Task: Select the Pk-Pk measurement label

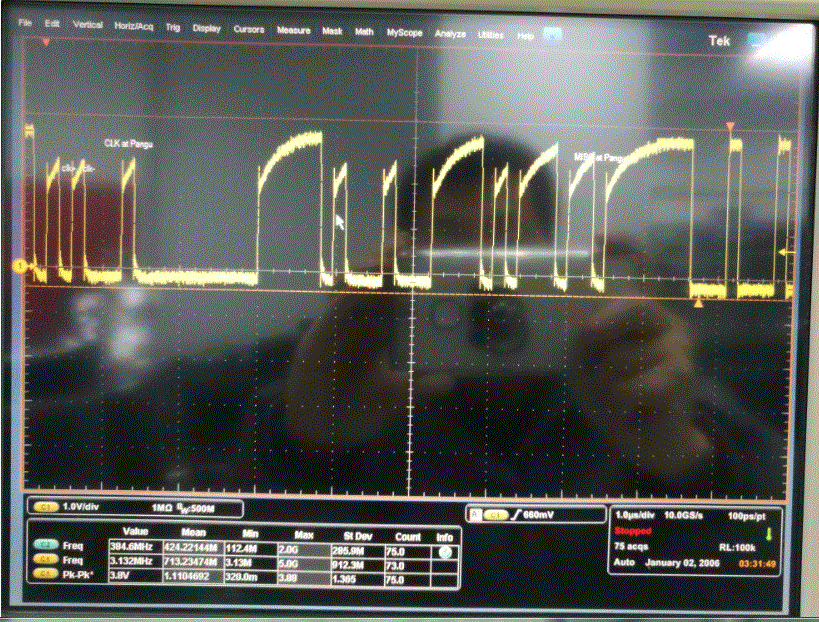Action: [78, 575]
